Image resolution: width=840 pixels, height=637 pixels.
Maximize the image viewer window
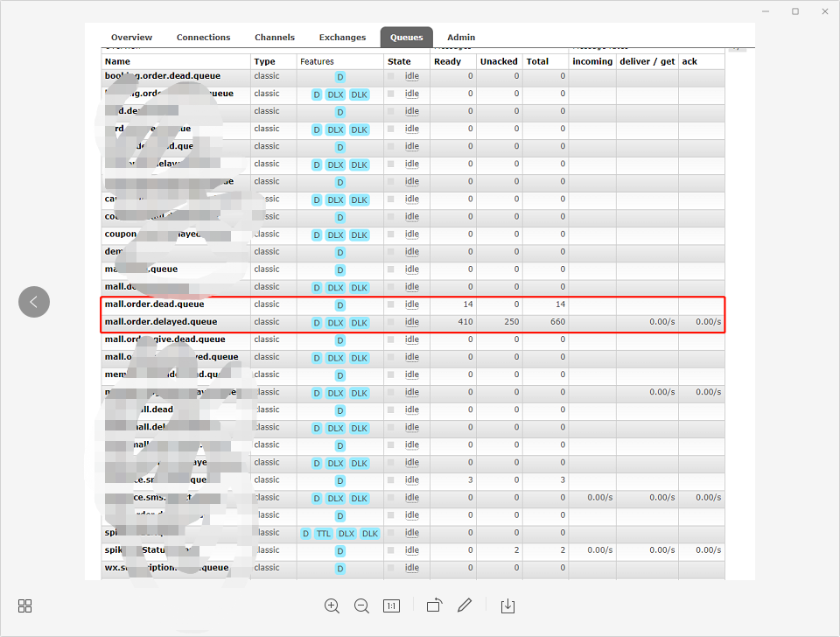795,11
